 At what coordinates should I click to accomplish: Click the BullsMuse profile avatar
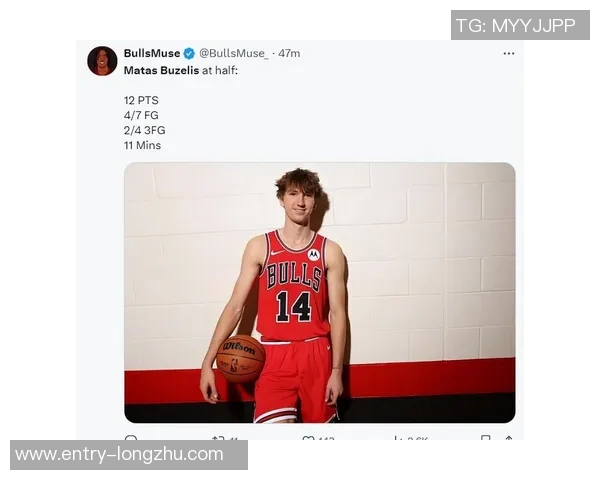(102, 61)
